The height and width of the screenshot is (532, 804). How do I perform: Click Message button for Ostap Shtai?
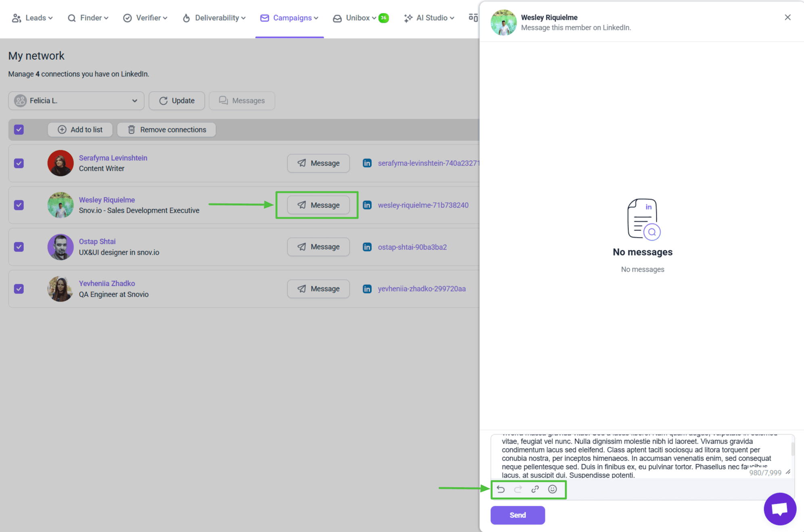pyautogui.click(x=318, y=247)
